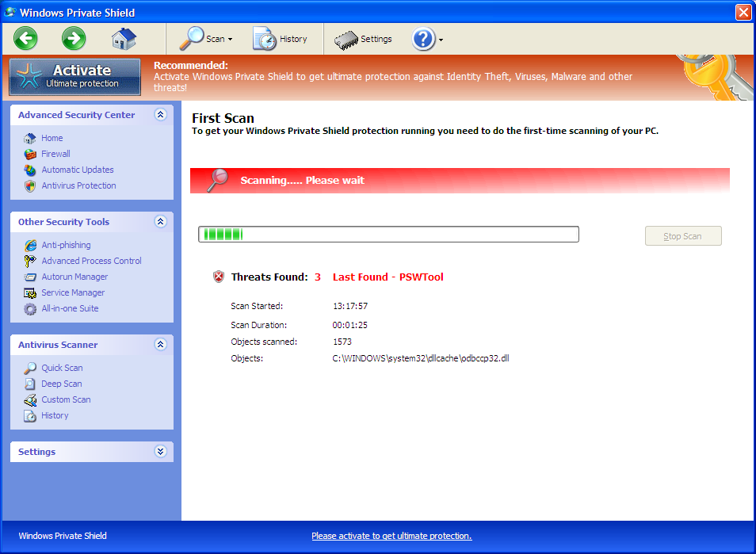Viewport: 756px width, 554px height.
Task: Click the Anti-phishing browser icon
Action: 30,246
